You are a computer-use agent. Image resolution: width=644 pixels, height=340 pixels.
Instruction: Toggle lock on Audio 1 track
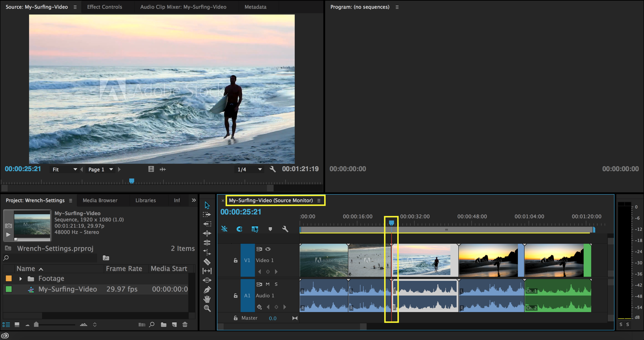tap(235, 295)
